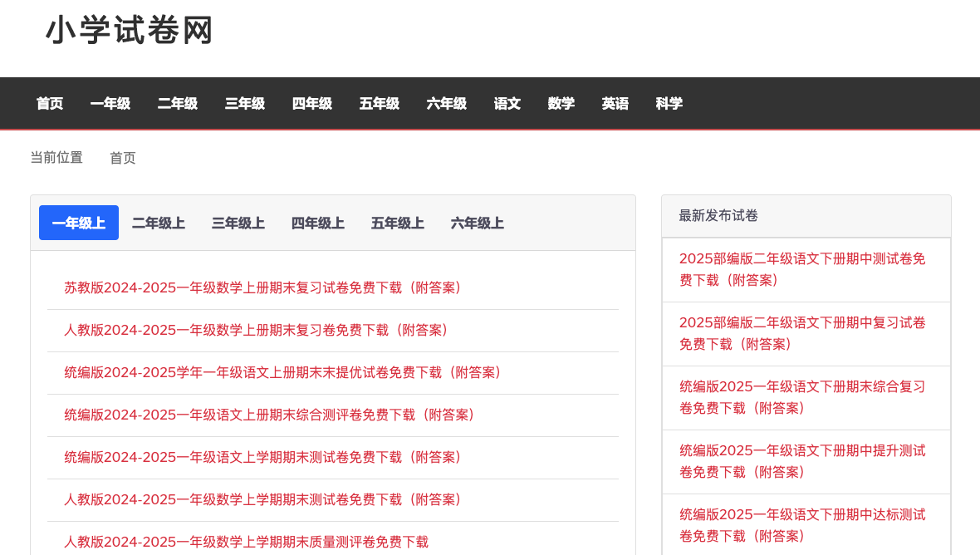Open the 六年级上 tab
The height and width of the screenshot is (555, 980).
[x=478, y=223]
